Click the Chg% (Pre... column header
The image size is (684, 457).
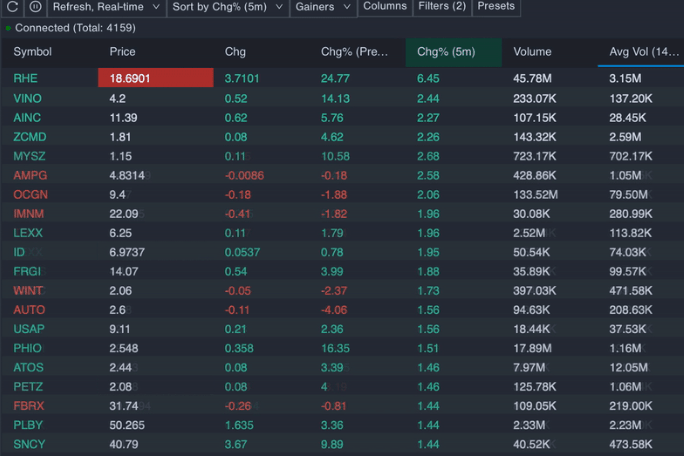pos(354,52)
